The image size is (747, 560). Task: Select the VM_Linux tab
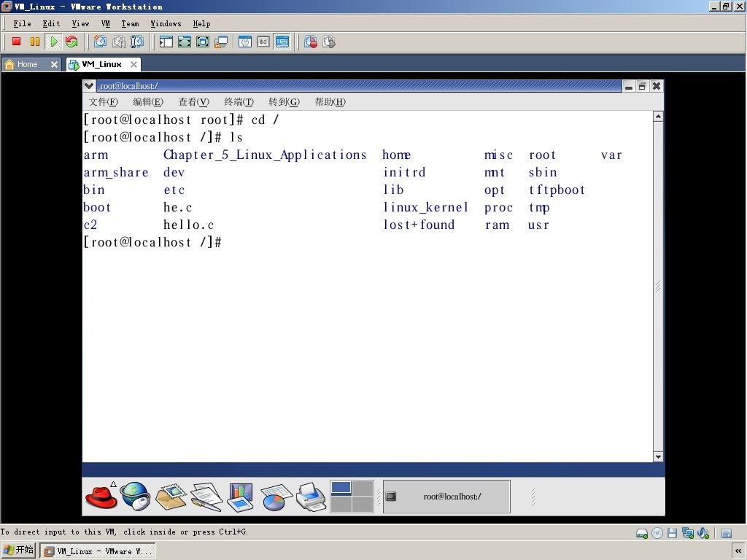(x=101, y=64)
